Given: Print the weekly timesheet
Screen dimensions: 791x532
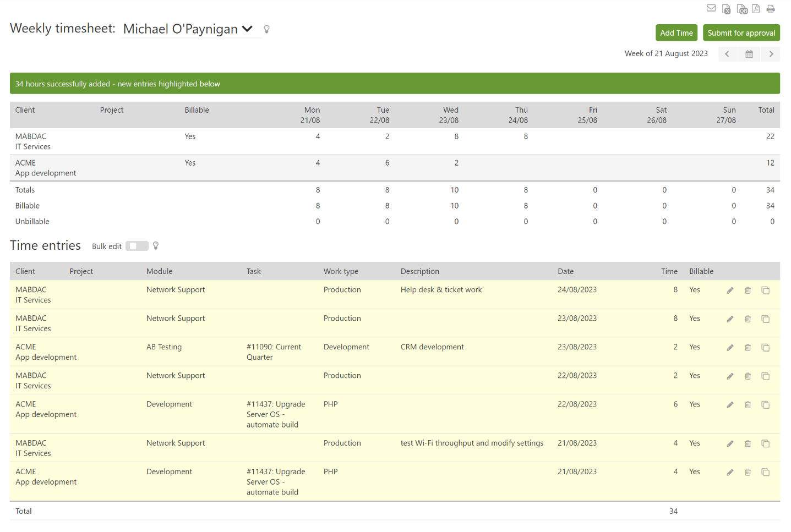Looking at the screenshot, I should (x=770, y=8).
